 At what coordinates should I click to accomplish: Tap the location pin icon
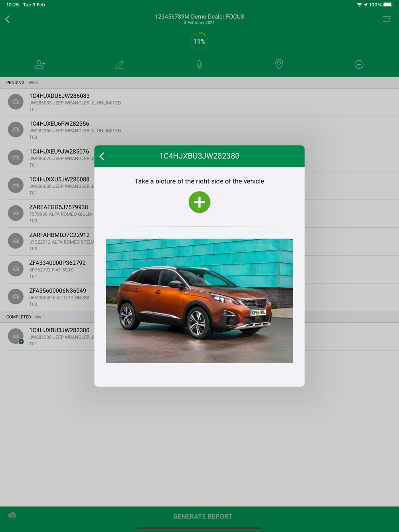[x=279, y=64]
